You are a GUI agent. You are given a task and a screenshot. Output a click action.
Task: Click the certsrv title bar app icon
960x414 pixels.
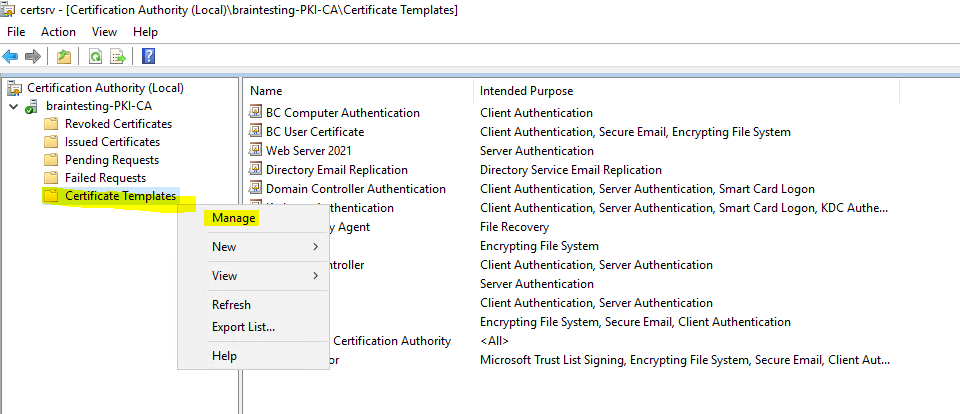(x=8, y=10)
